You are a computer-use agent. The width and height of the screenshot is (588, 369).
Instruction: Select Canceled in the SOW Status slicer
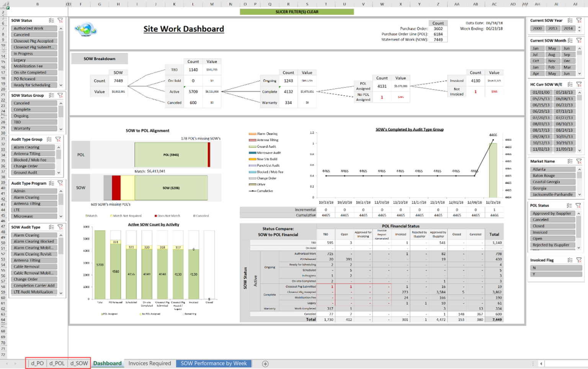[34, 34]
